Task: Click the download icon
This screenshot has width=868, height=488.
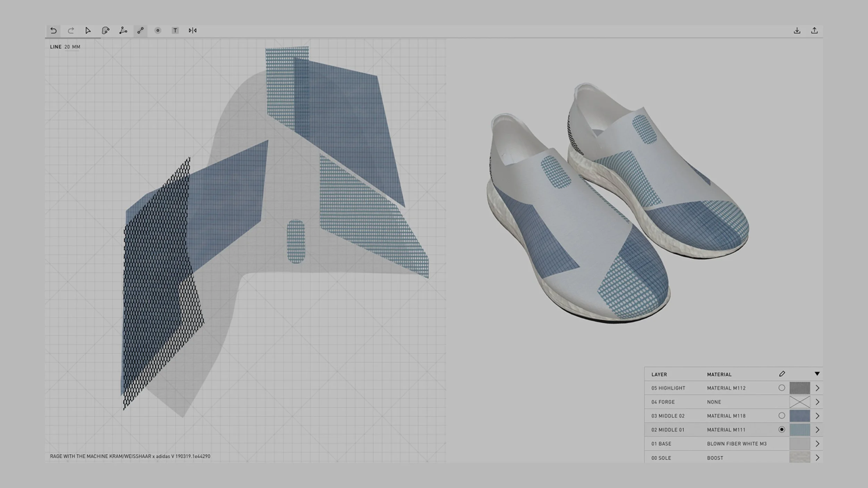Action: pyautogui.click(x=797, y=31)
